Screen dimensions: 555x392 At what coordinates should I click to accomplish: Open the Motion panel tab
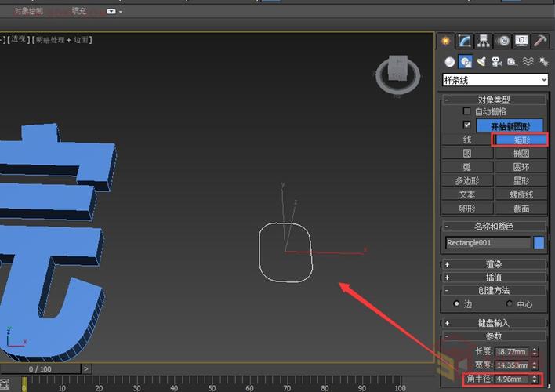[502, 41]
